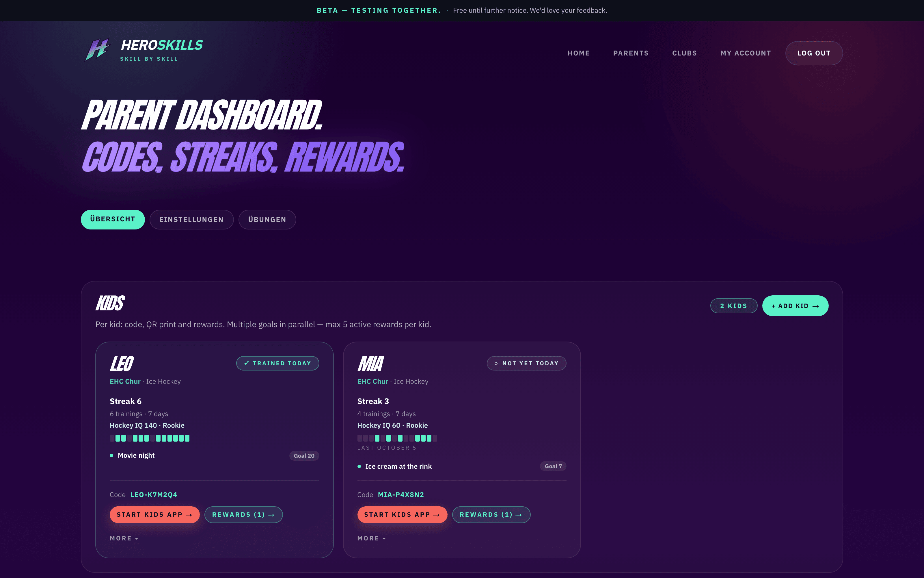The height and width of the screenshot is (578, 924).
Task: Click Hockey IQ 60 · Rookie text
Action: click(x=392, y=425)
